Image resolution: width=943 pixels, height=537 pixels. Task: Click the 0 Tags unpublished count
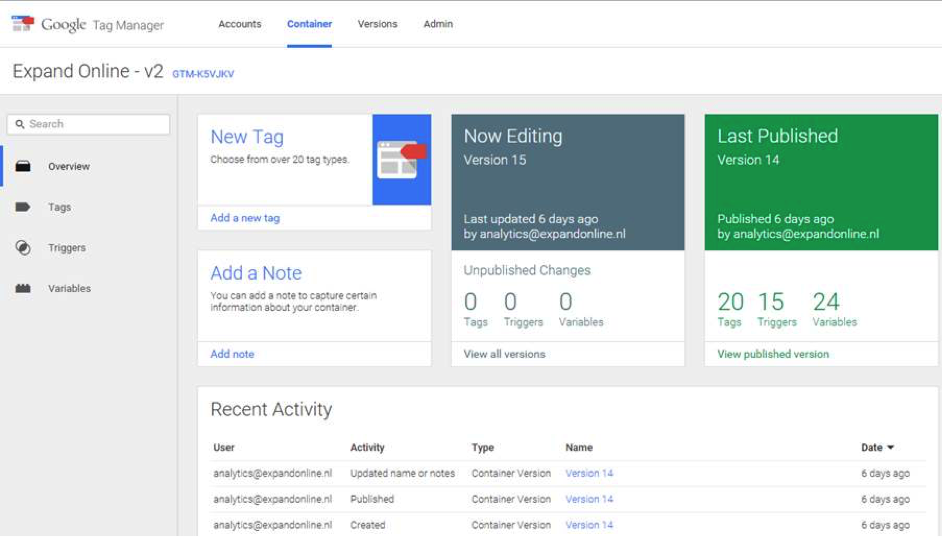[x=475, y=309]
